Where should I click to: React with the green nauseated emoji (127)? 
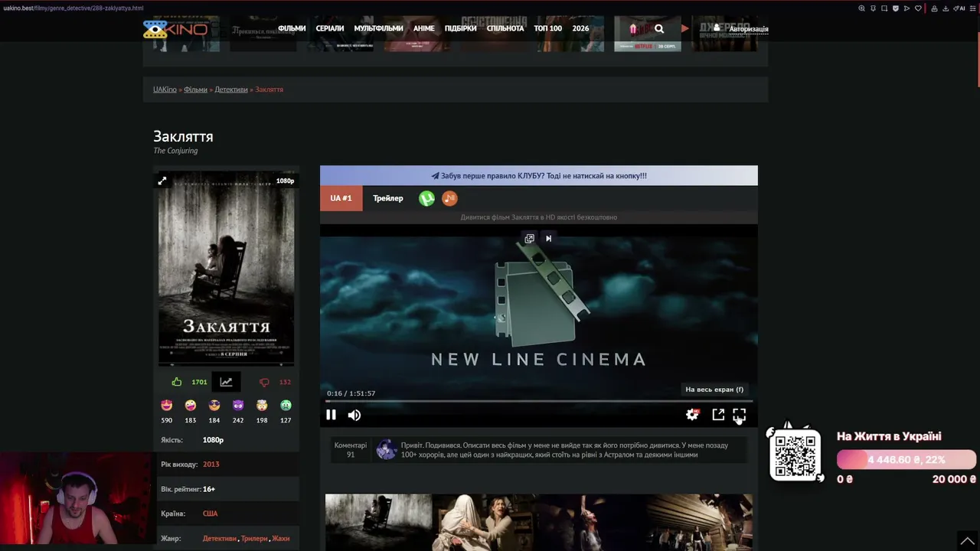[286, 406]
